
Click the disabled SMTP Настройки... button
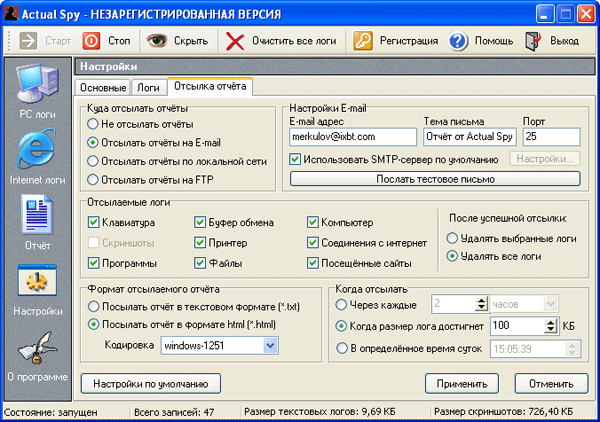click(545, 159)
